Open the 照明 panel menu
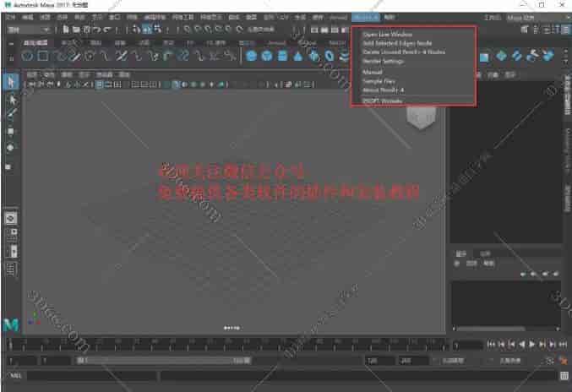 click(67, 74)
